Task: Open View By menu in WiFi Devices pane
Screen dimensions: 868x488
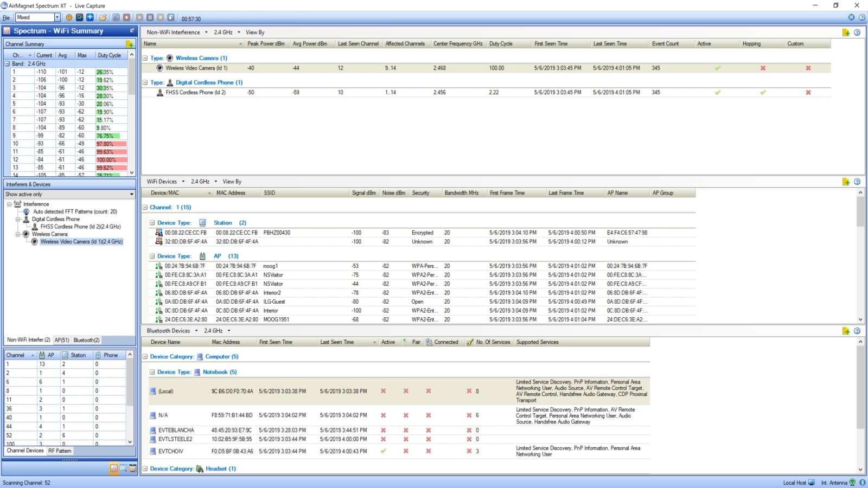Action: [232, 182]
